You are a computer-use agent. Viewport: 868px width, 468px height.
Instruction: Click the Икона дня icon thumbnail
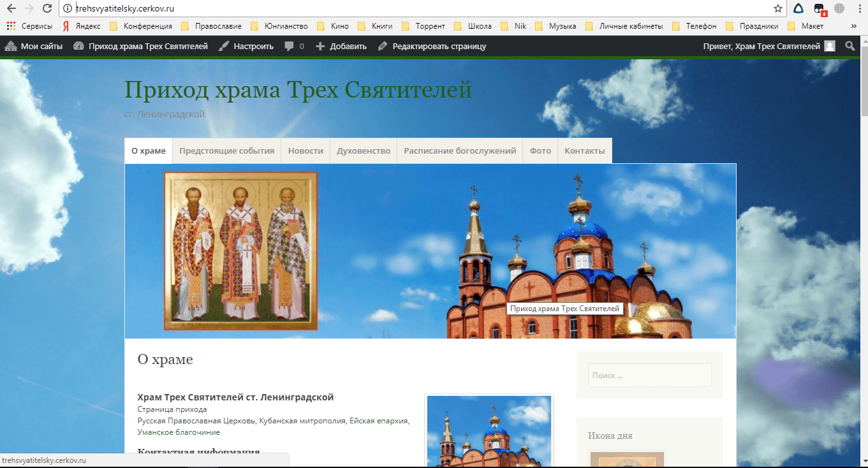pyautogui.click(x=628, y=459)
